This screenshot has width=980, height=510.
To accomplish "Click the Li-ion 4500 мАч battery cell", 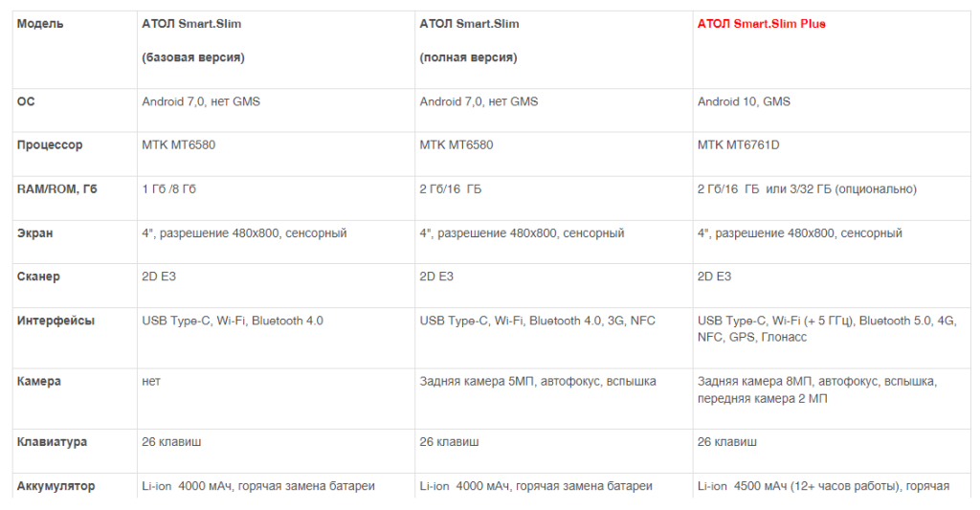I will (x=823, y=486).
